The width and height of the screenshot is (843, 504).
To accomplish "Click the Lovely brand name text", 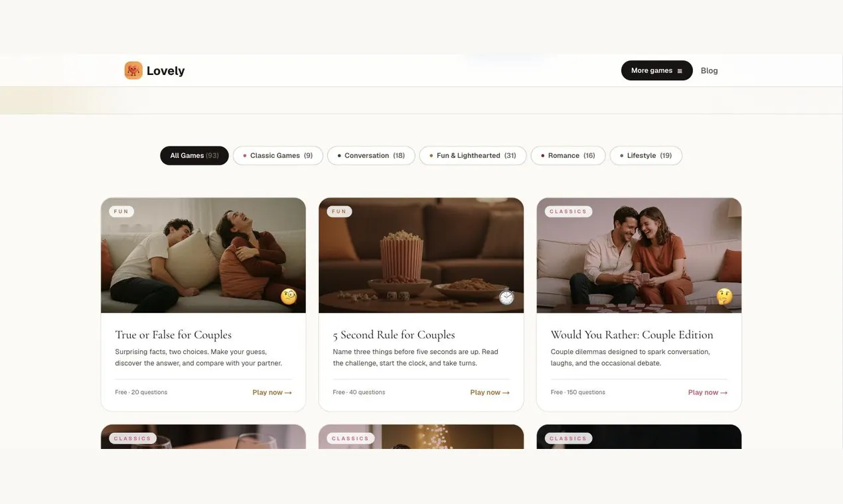I will (x=165, y=71).
